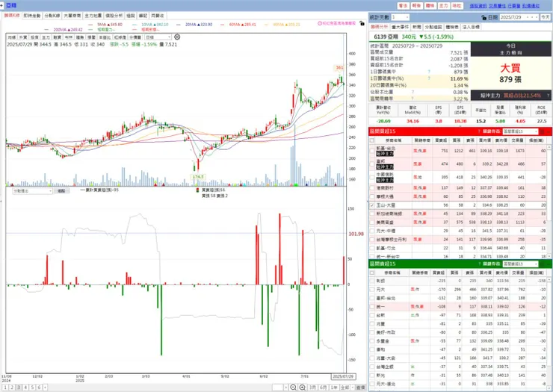Click arrow after page number 6
Screen dimensions: 553x392
pos(45,388)
